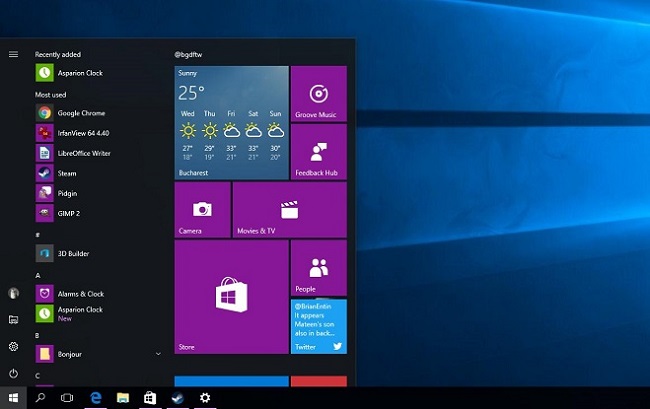
Task: Jump to apps by letter A header
Action: [38, 275]
